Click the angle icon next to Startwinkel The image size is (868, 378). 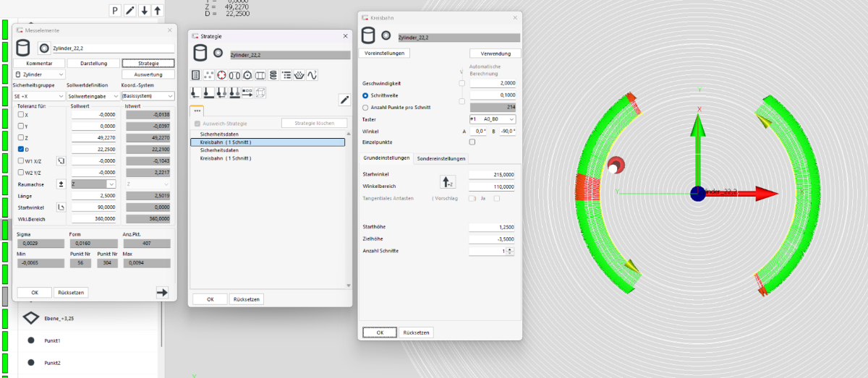pyautogui.click(x=61, y=207)
